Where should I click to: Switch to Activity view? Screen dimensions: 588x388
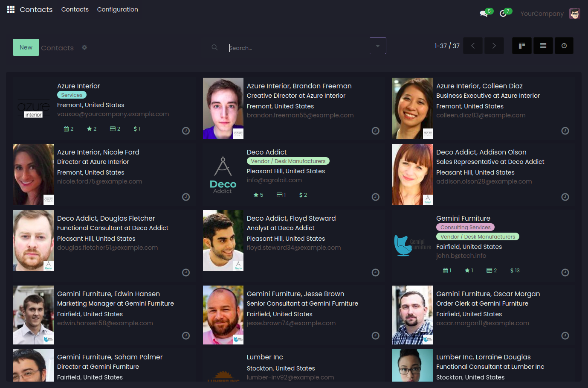point(564,46)
